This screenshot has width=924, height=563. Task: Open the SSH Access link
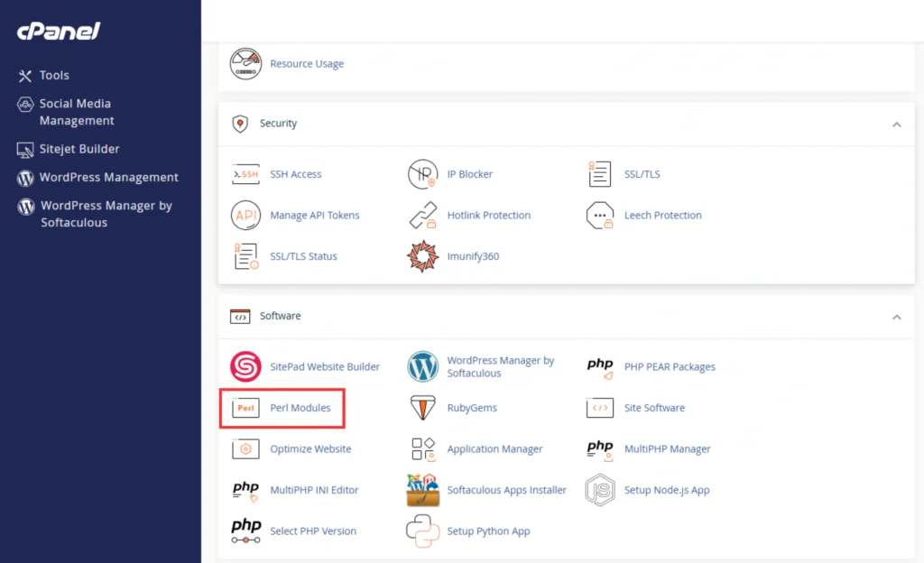click(296, 174)
